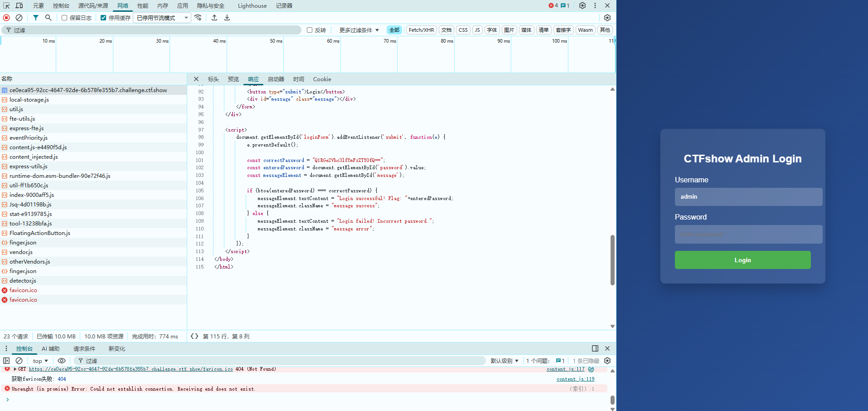Open network conditions wifi icon
This screenshot has height=411, width=868.
click(198, 18)
